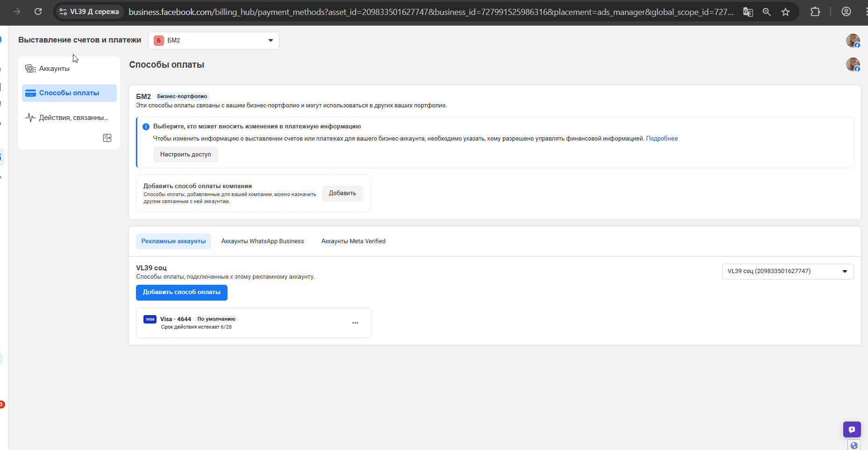Open the Подробнее link

click(662, 139)
